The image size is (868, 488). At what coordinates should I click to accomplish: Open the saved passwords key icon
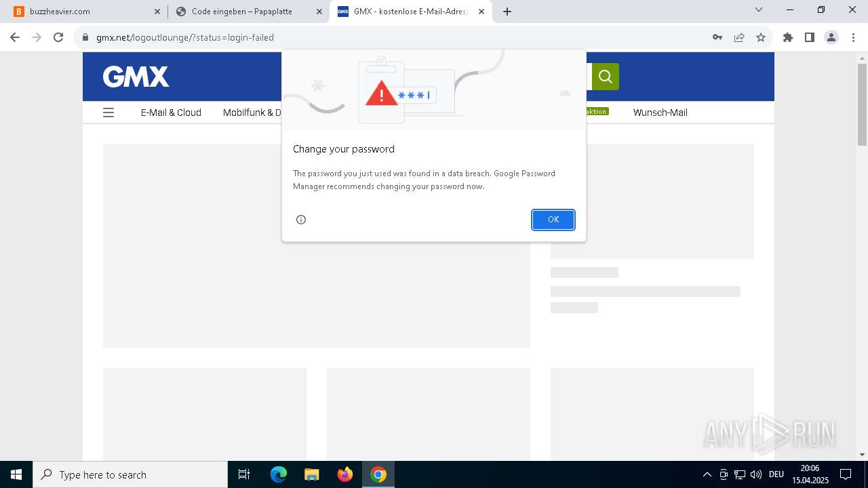[717, 37]
